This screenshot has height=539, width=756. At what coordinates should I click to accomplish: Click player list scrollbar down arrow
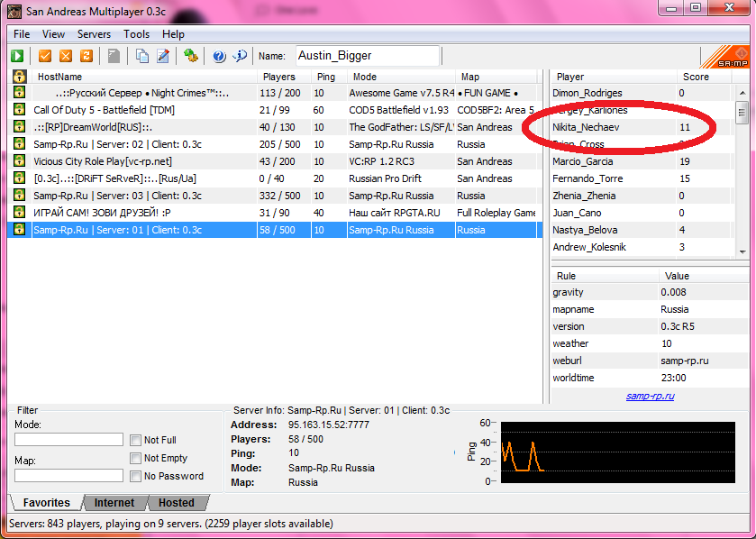[x=742, y=251]
